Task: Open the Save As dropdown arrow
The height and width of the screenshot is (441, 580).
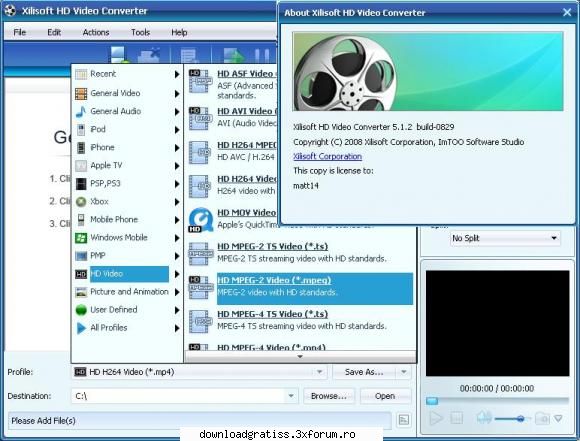Action: point(404,372)
